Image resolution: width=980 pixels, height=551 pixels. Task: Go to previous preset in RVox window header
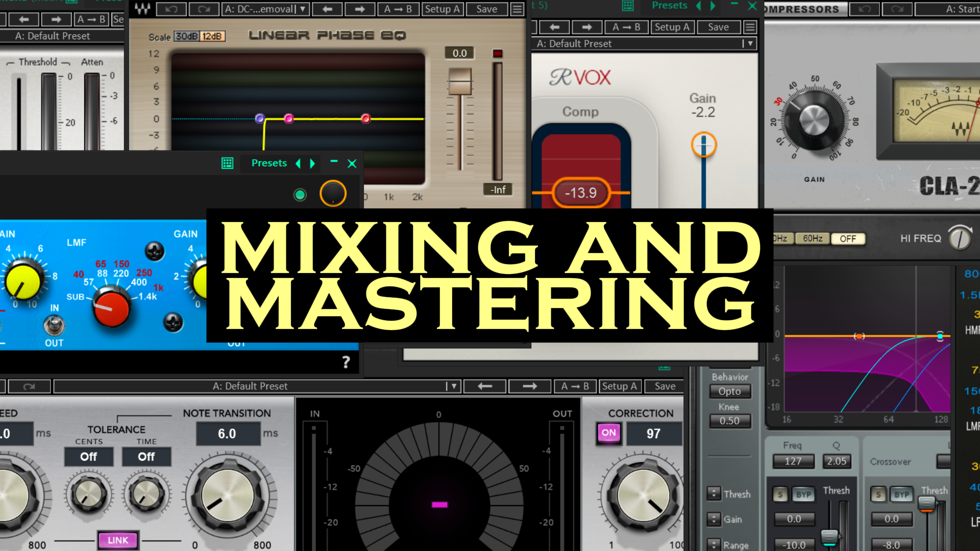click(x=699, y=6)
